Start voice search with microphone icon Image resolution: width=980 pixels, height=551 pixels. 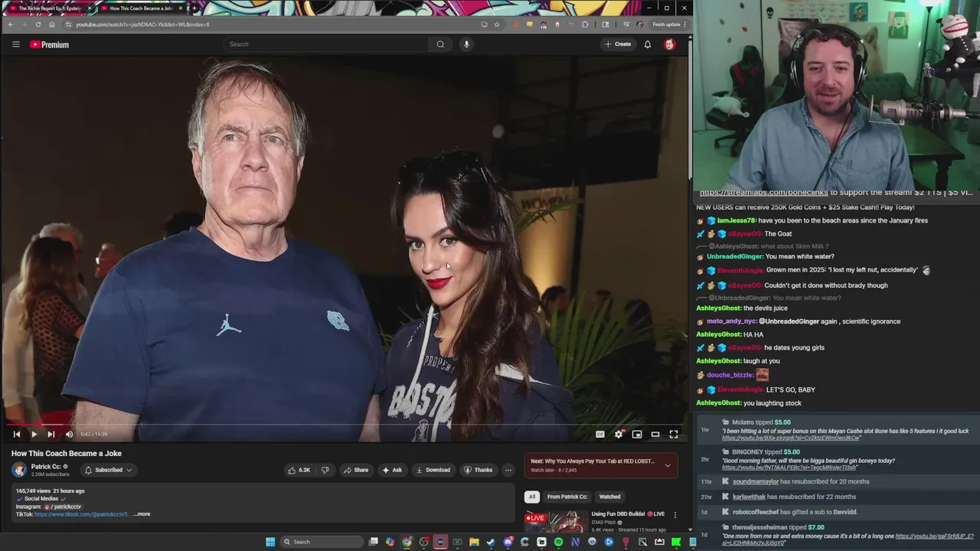pos(466,44)
